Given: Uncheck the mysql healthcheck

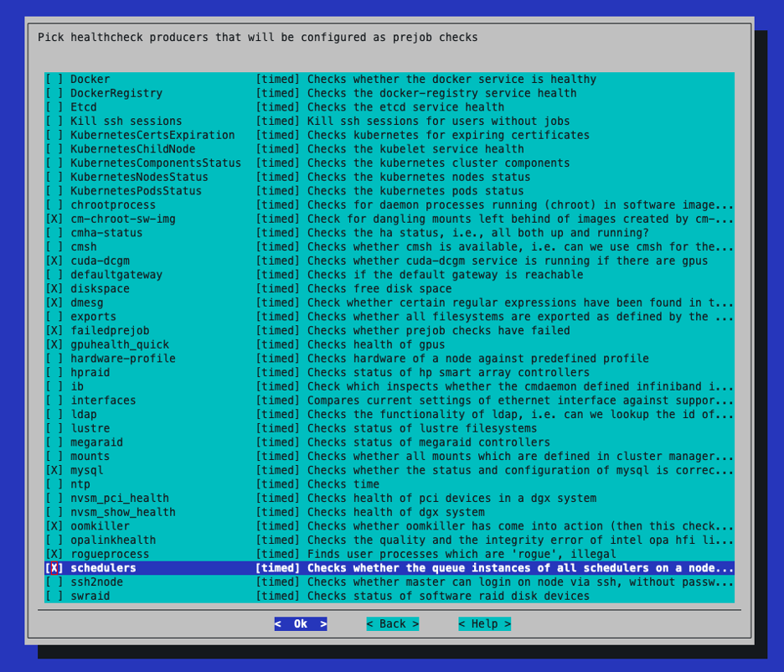Looking at the screenshot, I should tap(54, 470).
